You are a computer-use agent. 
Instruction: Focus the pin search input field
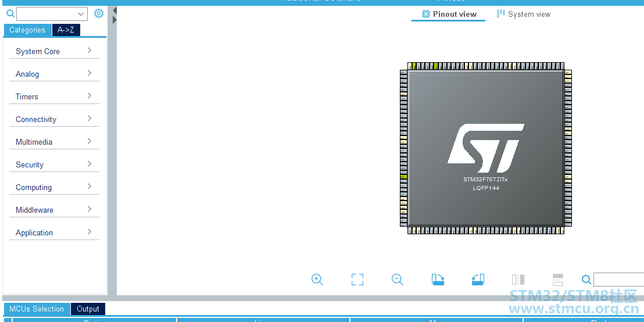(618, 280)
